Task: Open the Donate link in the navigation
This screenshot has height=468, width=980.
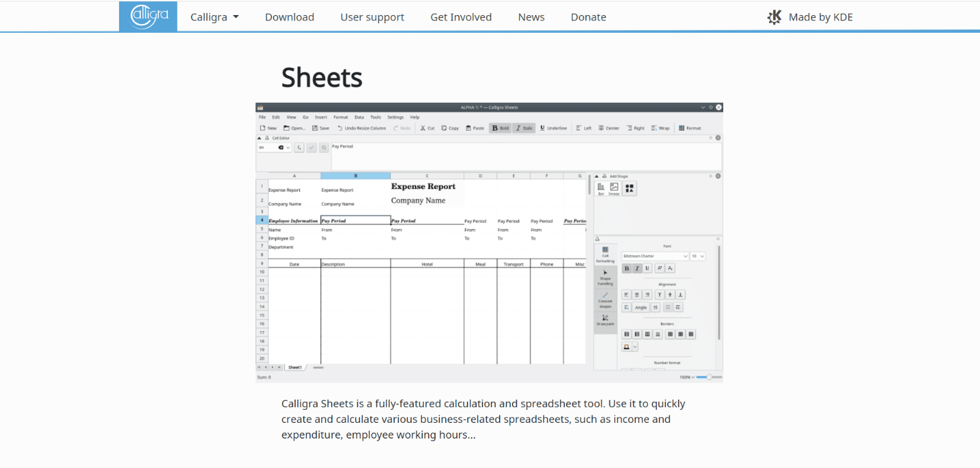Action: coord(588,17)
